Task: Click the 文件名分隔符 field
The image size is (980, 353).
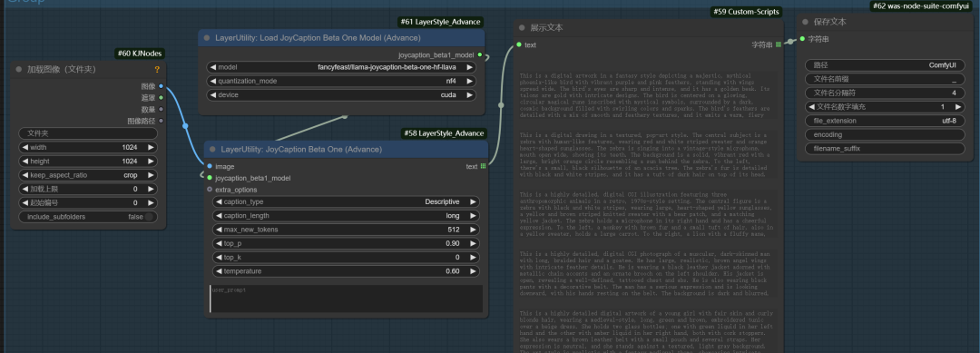Action: 885,93
